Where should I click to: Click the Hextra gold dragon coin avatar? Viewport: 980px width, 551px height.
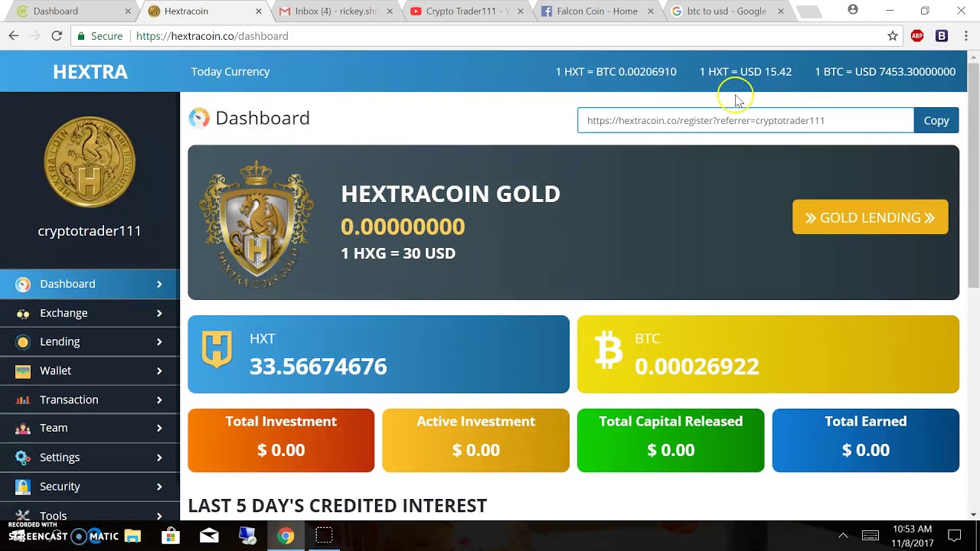coord(90,161)
